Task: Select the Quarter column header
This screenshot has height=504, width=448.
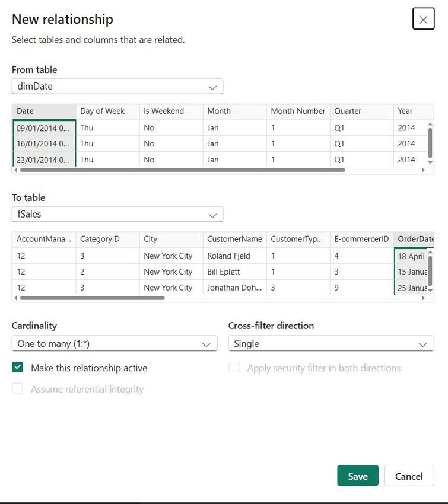Action: pyautogui.click(x=361, y=111)
